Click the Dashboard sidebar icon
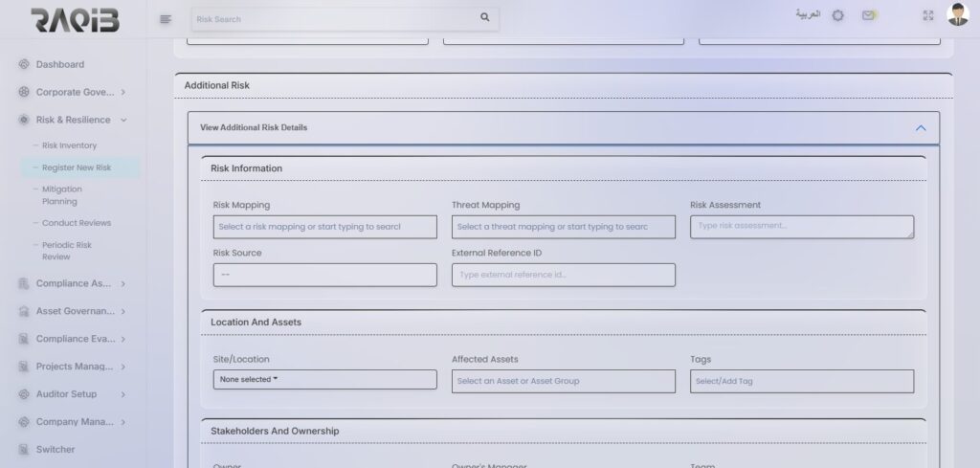Screen dimensions: 980x468 click(24, 65)
